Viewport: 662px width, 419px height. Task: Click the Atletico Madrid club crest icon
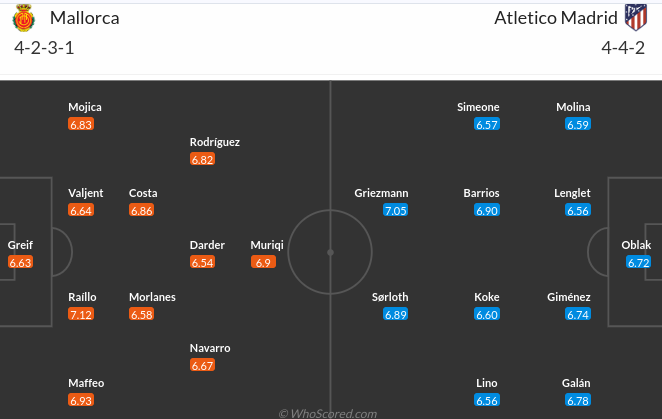634,17
